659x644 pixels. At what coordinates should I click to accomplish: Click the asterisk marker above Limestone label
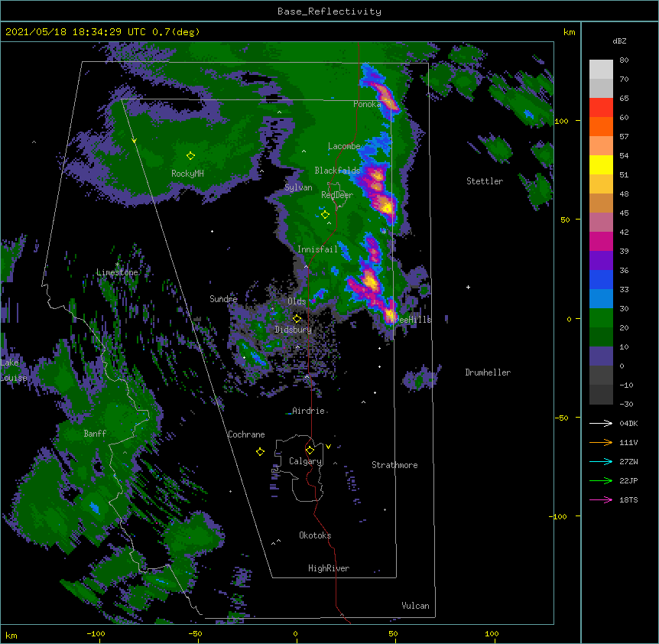[x=117, y=265]
